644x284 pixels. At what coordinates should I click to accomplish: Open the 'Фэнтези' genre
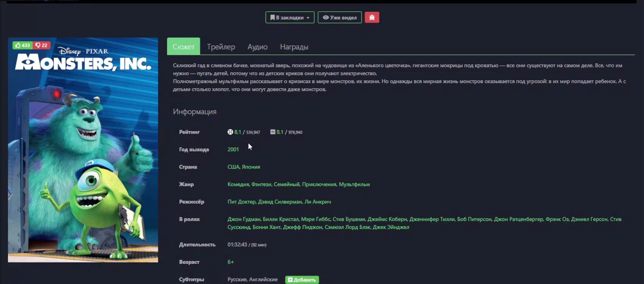pyautogui.click(x=261, y=184)
